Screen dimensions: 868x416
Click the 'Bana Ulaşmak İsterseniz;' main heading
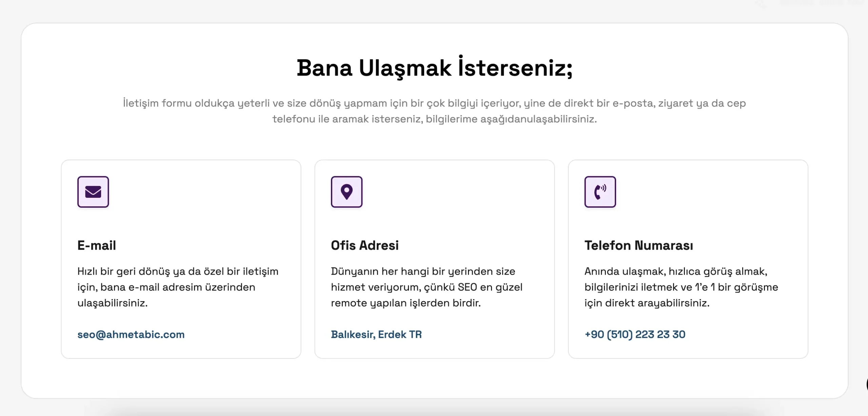[435, 68]
